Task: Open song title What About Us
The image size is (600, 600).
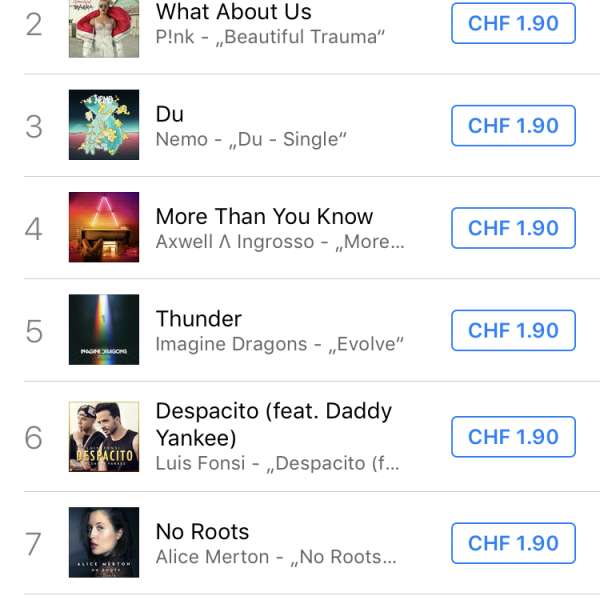Action: 234,13
